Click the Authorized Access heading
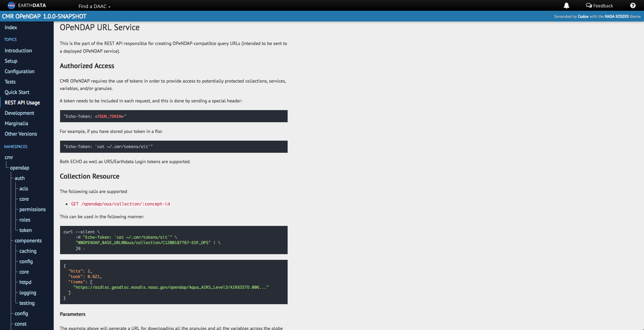The width and height of the screenshot is (644, 330). pyautogui.click(x=87, y=66)
